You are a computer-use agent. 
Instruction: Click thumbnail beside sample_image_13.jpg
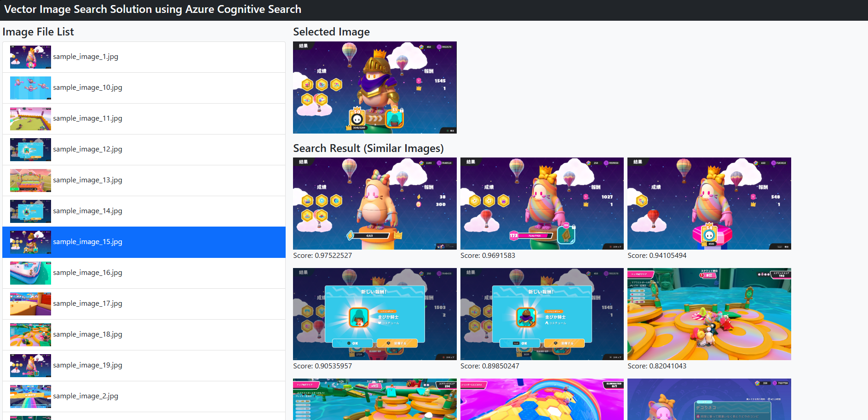point(30,181)
